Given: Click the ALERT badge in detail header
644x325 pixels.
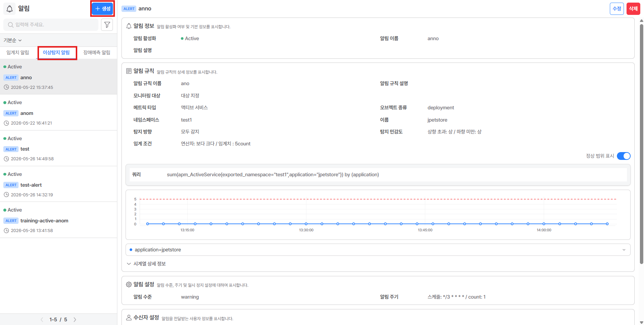Looking at the screenshot, I should pos(129,9).
